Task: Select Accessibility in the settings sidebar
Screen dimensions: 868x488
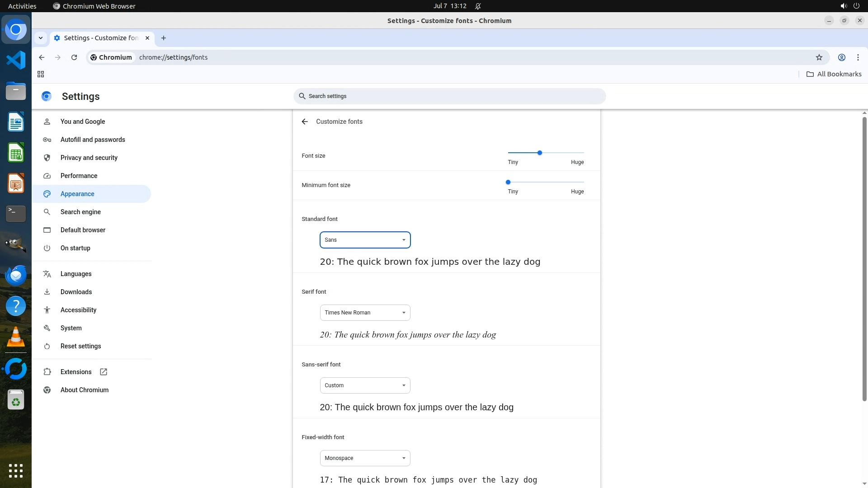Action: coord(78,310)
